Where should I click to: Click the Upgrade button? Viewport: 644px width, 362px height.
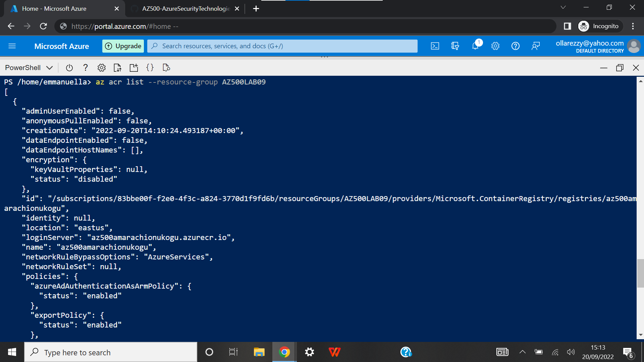coord(123,46)
